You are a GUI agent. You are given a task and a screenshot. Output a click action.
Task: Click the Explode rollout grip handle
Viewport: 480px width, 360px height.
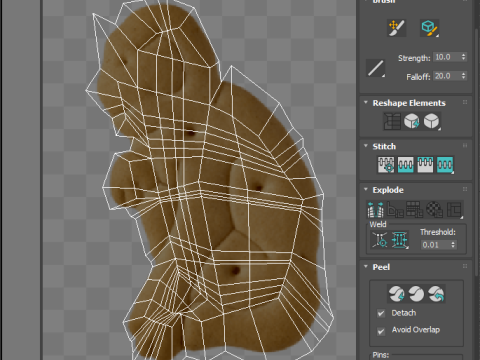(x=465, y=189)
